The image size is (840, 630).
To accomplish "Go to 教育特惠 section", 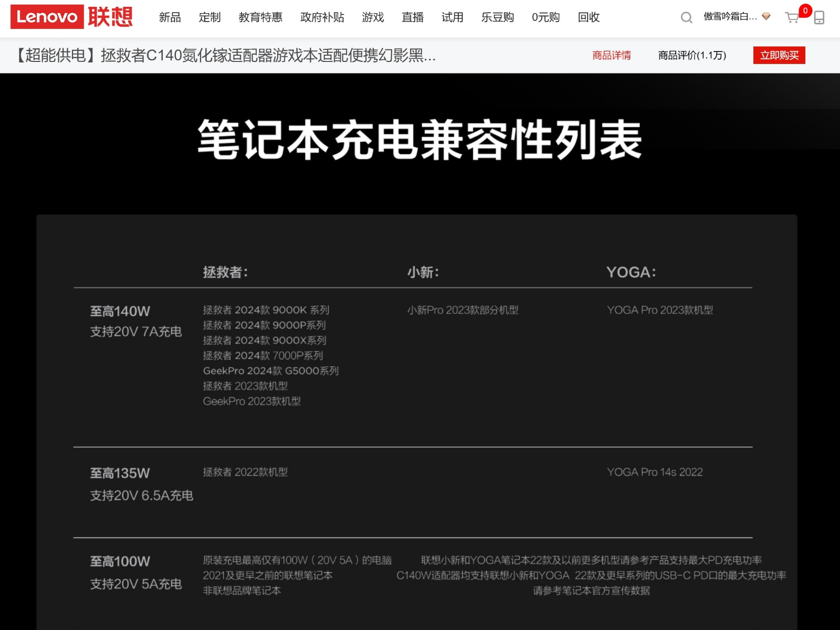I will pos(260,17).
